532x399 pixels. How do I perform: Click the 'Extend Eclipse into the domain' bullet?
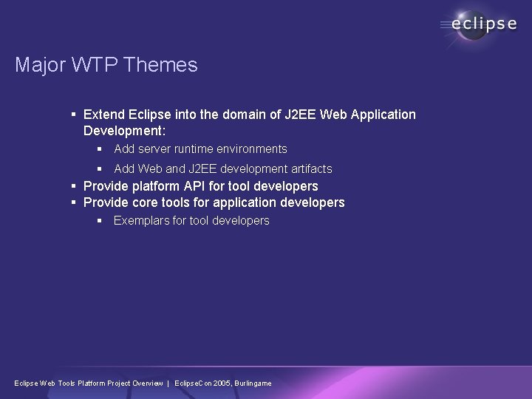[250, 123]
